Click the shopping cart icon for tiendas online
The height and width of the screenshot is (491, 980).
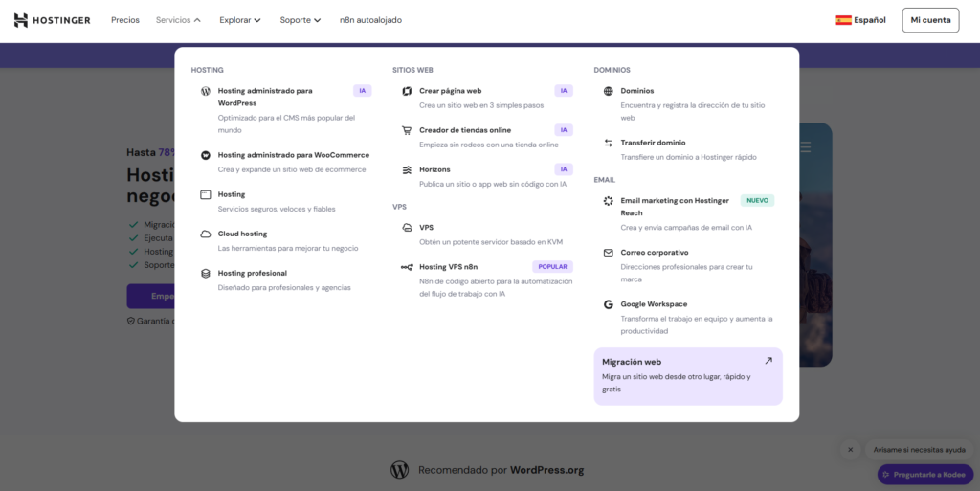(x=407, y=130)
